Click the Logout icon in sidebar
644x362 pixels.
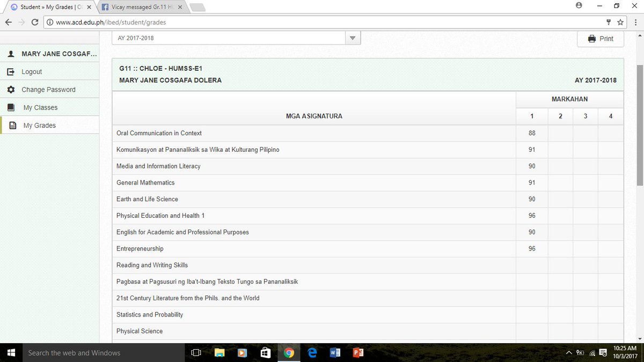[11, 71]
